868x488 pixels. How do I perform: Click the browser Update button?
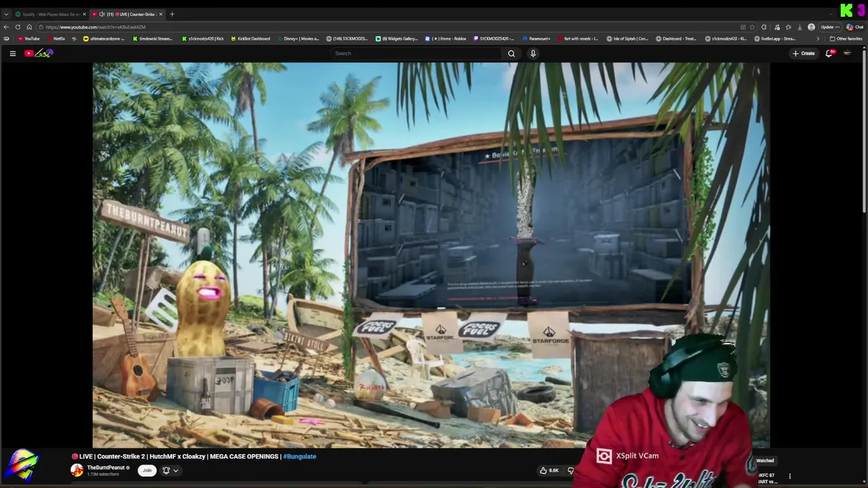(830, 27)
